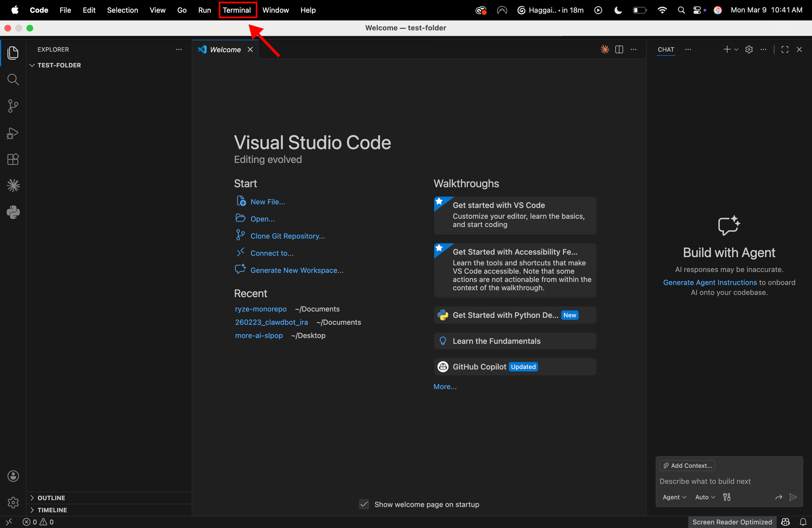Collapse the TEST-FOLDER tree in Explorer

click(32, 65)
